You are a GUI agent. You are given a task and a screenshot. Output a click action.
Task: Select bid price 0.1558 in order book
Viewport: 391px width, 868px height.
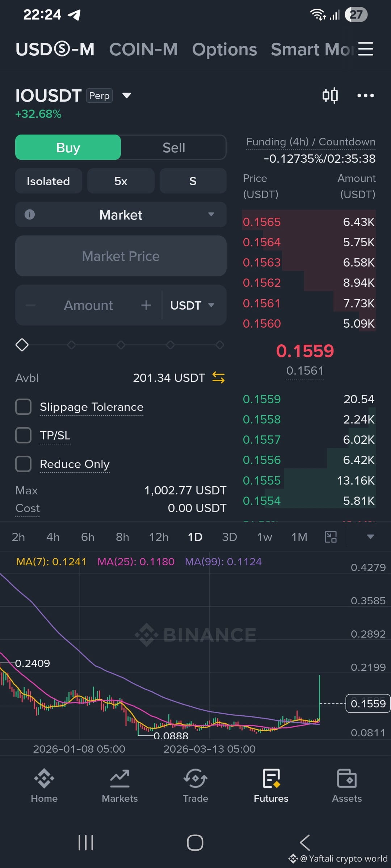tap(262, 419)
